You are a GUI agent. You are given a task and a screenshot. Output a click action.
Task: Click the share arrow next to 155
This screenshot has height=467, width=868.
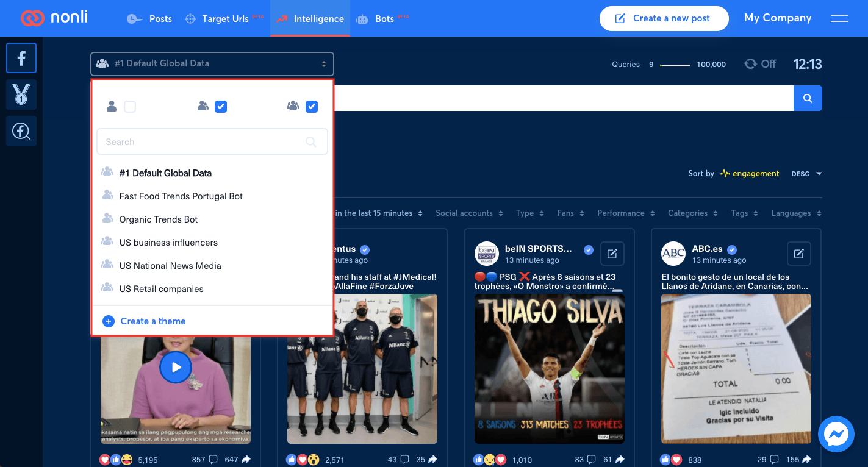click(x=806, y=459)
